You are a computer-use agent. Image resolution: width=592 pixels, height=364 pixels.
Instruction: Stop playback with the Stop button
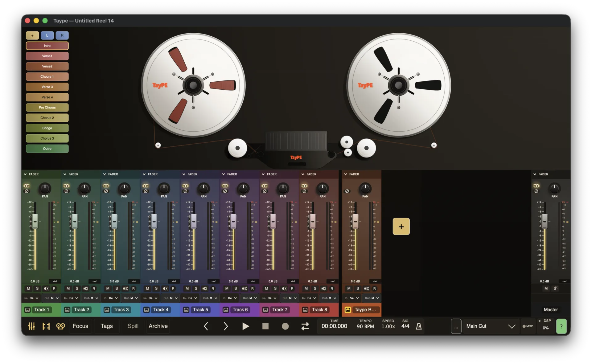click(x=265, y=326)
